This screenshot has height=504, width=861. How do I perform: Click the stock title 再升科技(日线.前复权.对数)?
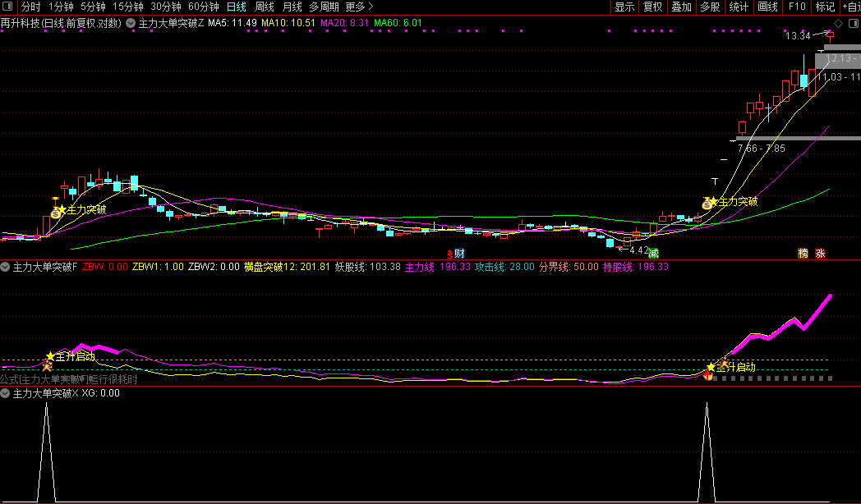pos(61,23)
